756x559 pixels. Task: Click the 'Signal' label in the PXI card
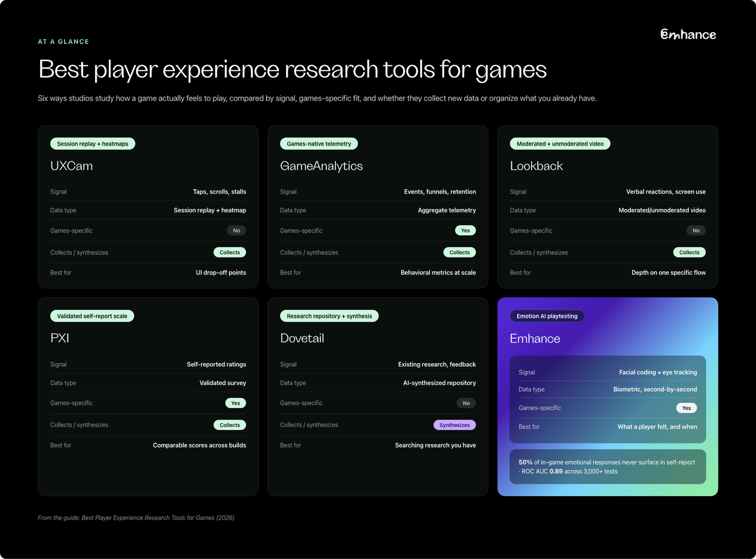click(x=58, y=364)
